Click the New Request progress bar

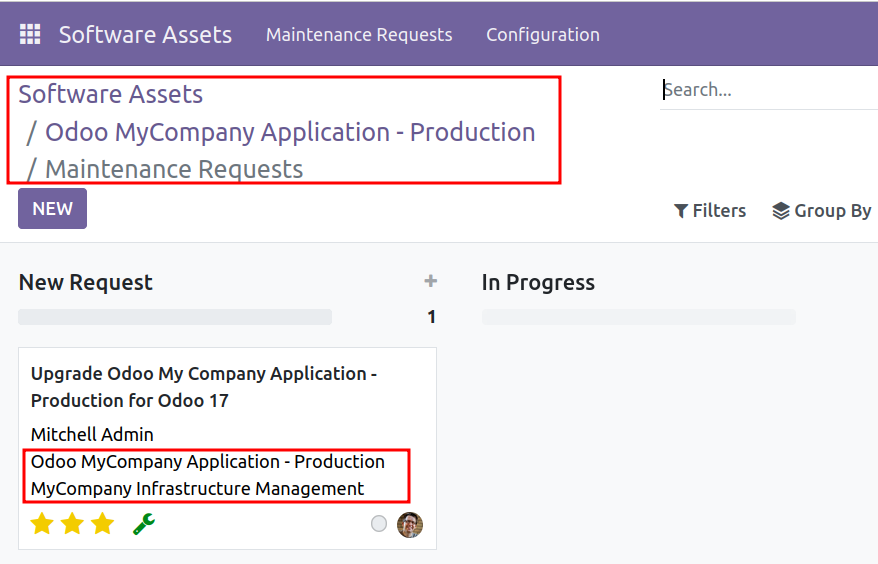point(175,317)
